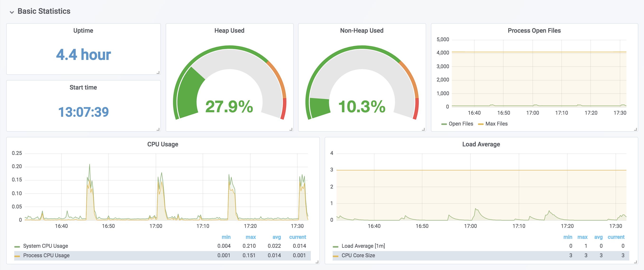Click resize handle of Uptime panel
This screenshot has height=270, width=644.
pyautogui.click(x=158, y=73)
